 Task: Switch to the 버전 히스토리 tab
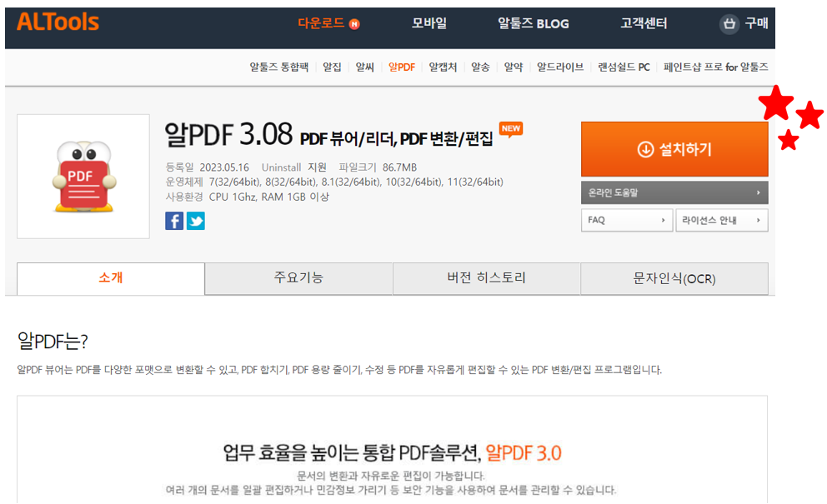[x=486, y=278]
